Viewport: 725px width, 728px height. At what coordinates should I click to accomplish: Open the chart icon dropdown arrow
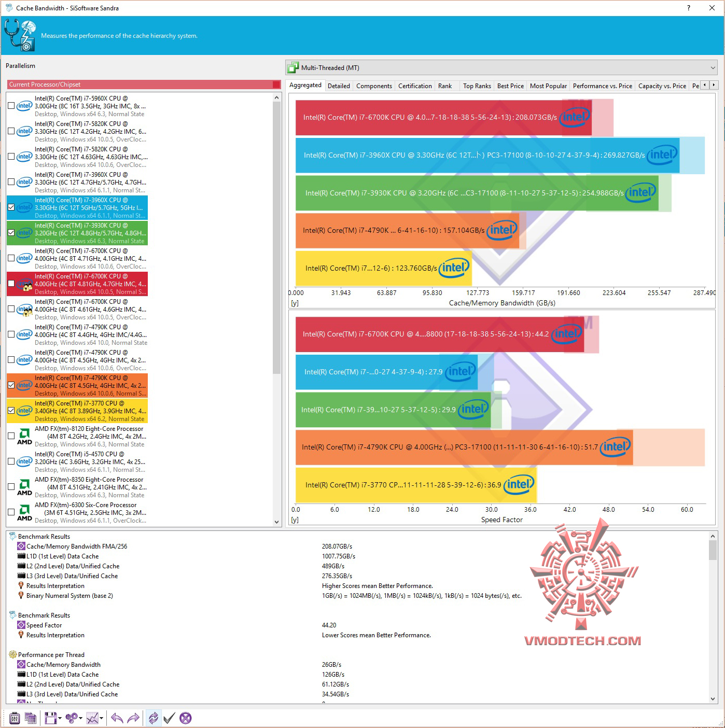click(x=101, y=719)
